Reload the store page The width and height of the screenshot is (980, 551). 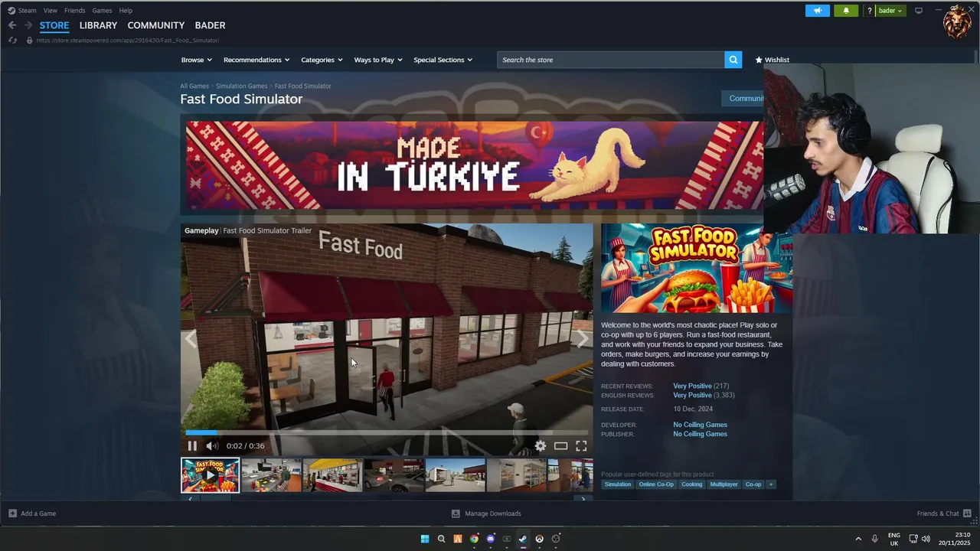(12, 40)
